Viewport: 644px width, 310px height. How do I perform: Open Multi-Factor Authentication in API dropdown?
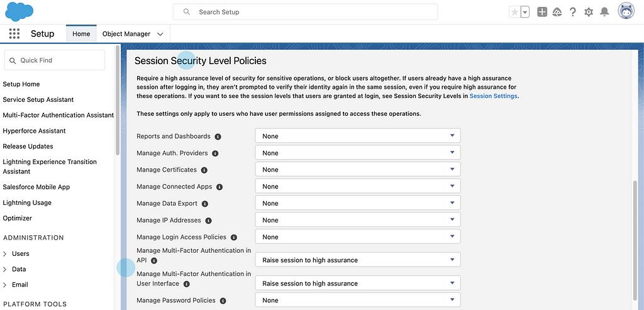[x=357, y=260]
